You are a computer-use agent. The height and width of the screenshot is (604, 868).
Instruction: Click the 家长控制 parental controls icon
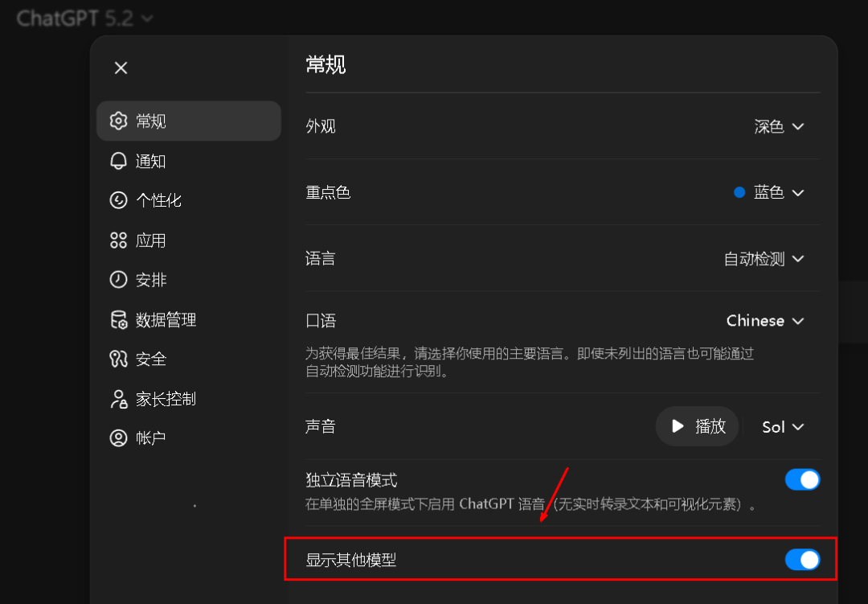click(118, 399)
